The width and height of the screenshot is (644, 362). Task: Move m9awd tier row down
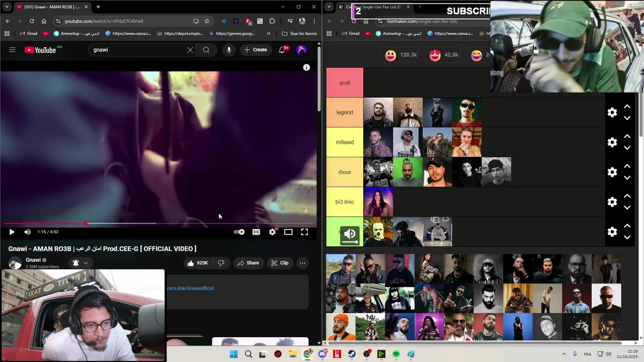627,148
